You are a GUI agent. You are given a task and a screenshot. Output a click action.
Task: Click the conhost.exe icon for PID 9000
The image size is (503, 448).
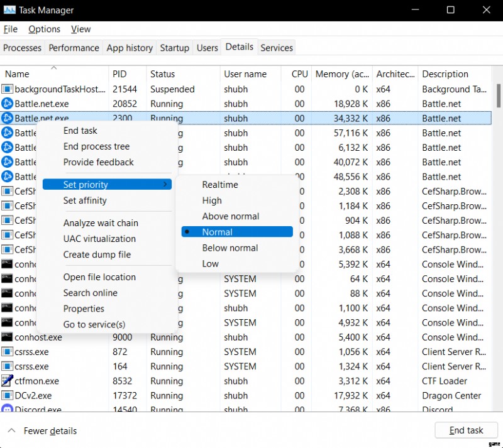point(7,337)
